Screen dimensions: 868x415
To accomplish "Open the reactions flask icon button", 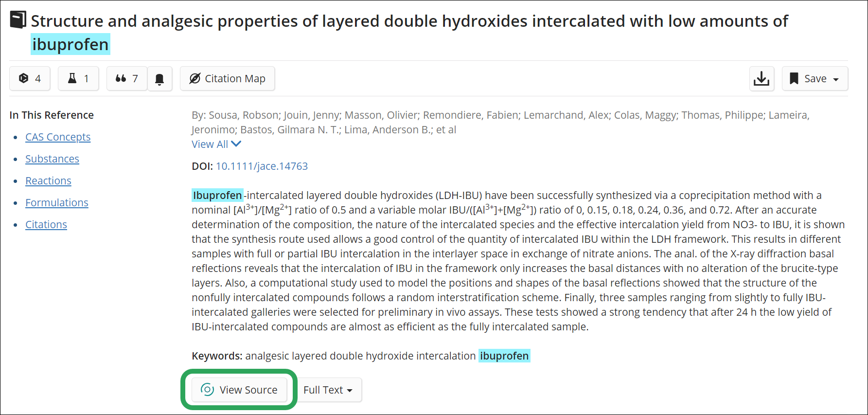I will 78,78.
